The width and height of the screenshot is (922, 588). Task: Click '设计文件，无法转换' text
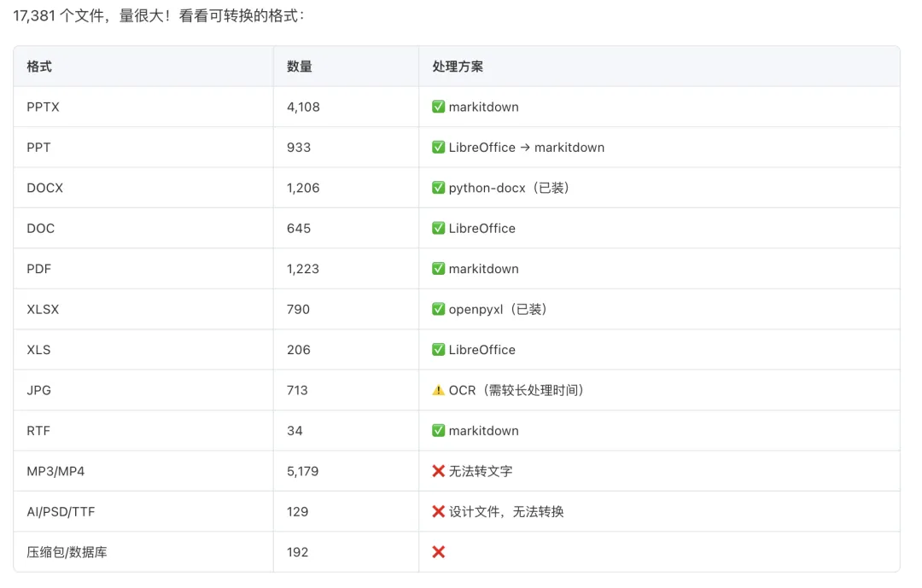[x=506, y=512]
